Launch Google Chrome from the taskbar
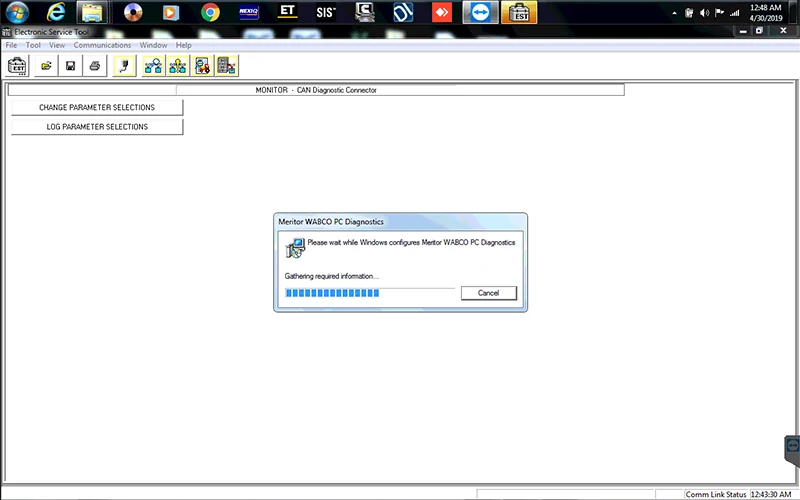The height and width of the screenshot is (500, 800). 210,12
